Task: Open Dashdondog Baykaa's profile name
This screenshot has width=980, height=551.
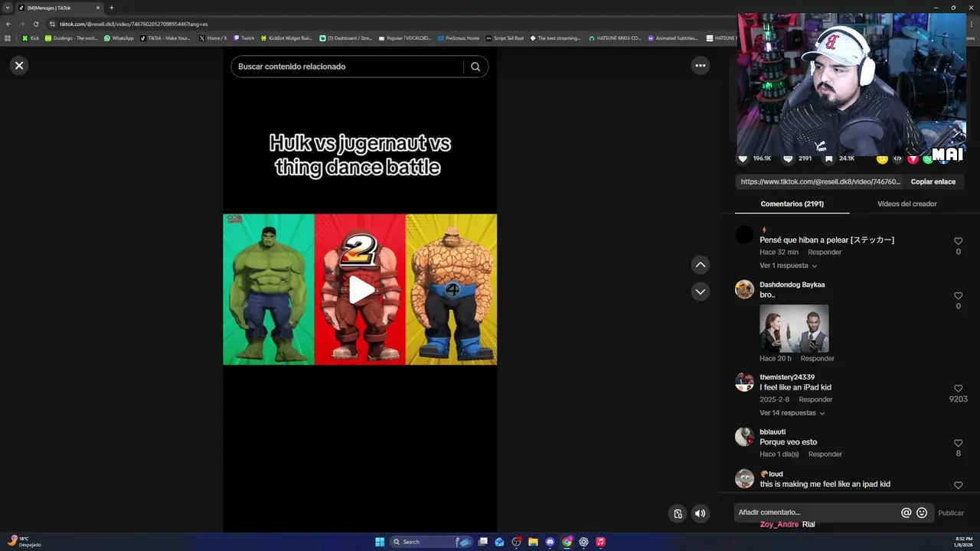Action: [792, 285]
